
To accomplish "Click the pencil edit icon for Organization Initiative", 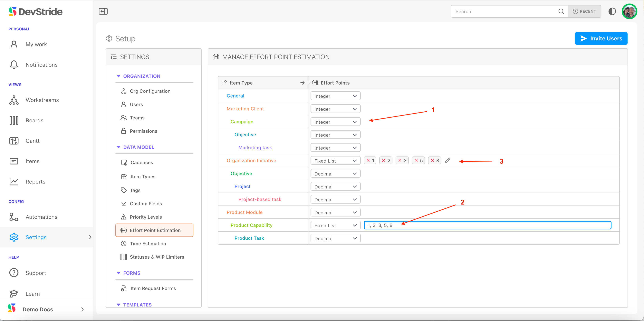I will pos(447,160).
